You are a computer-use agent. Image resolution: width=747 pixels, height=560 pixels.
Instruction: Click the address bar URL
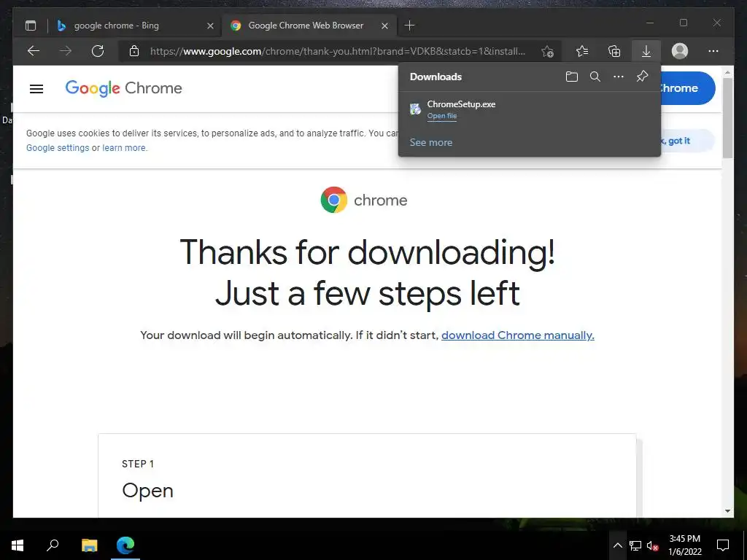(338, 51)
